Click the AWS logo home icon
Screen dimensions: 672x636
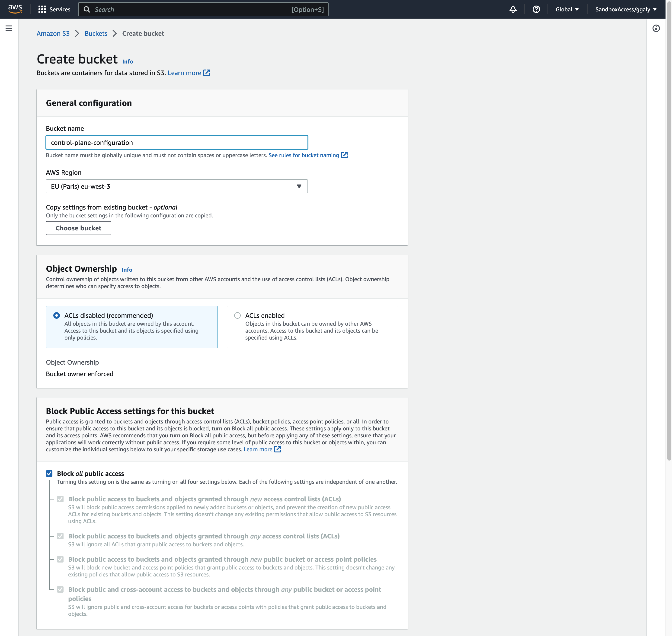tap(15, 9)
